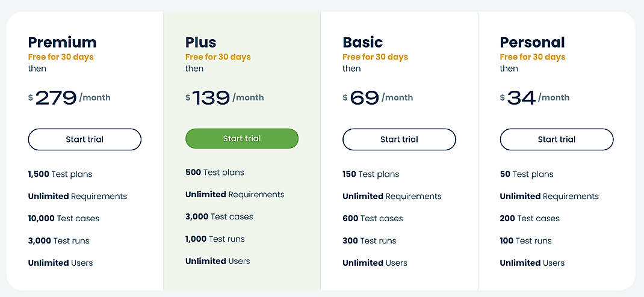
Task: Click the 100 Test runs feature
Action: click(525, 240)
